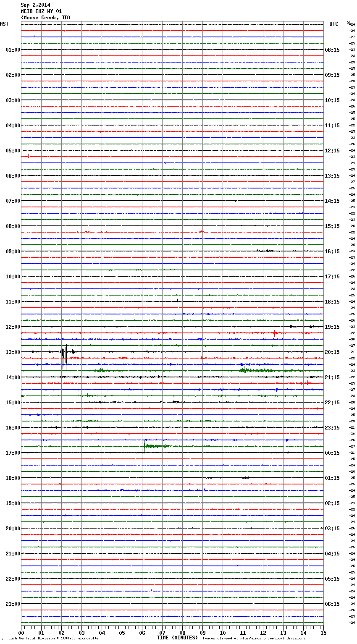Click minute 10 on the time axis

tap(223, 633)
